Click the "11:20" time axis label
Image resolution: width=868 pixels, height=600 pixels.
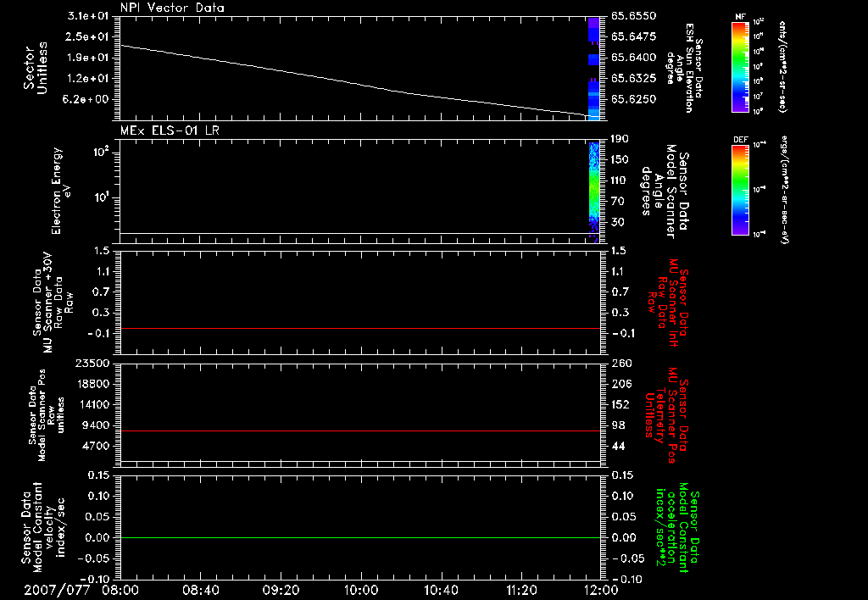(x=521, y=590)
